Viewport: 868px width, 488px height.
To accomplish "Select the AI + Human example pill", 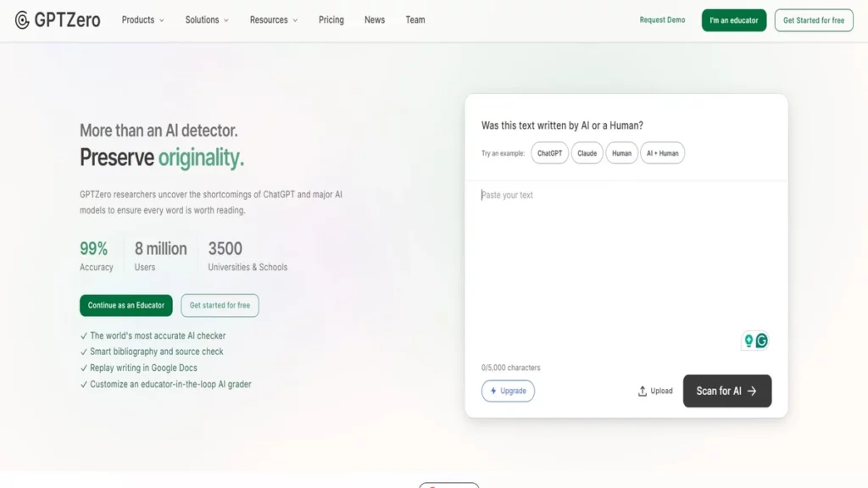I will [x=662, y=153].
